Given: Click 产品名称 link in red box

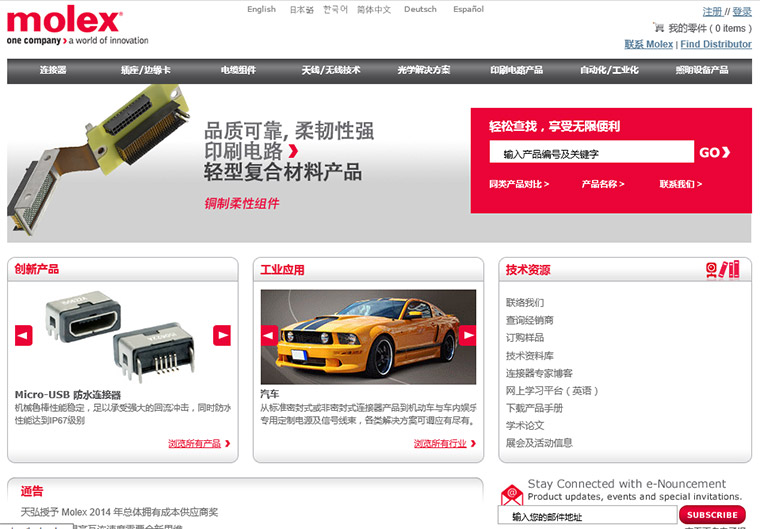Looking at the screenshot, I should [603, 184].
